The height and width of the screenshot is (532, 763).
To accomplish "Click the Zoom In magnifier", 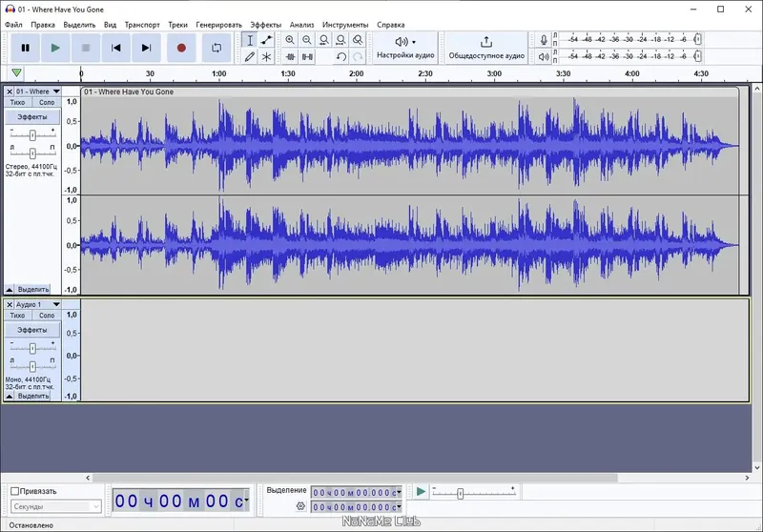I will click(290, 40).
